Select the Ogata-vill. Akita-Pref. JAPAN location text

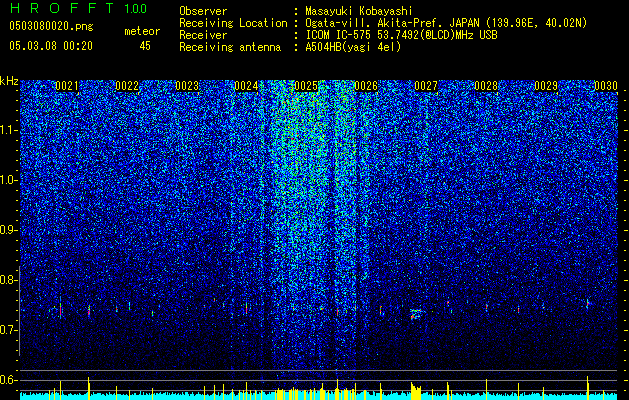point(446,23)
